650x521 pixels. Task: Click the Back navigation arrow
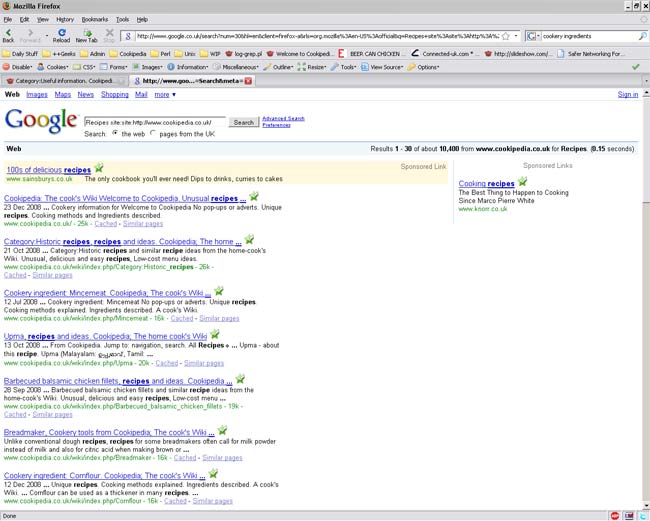click(x=9, y=33)
